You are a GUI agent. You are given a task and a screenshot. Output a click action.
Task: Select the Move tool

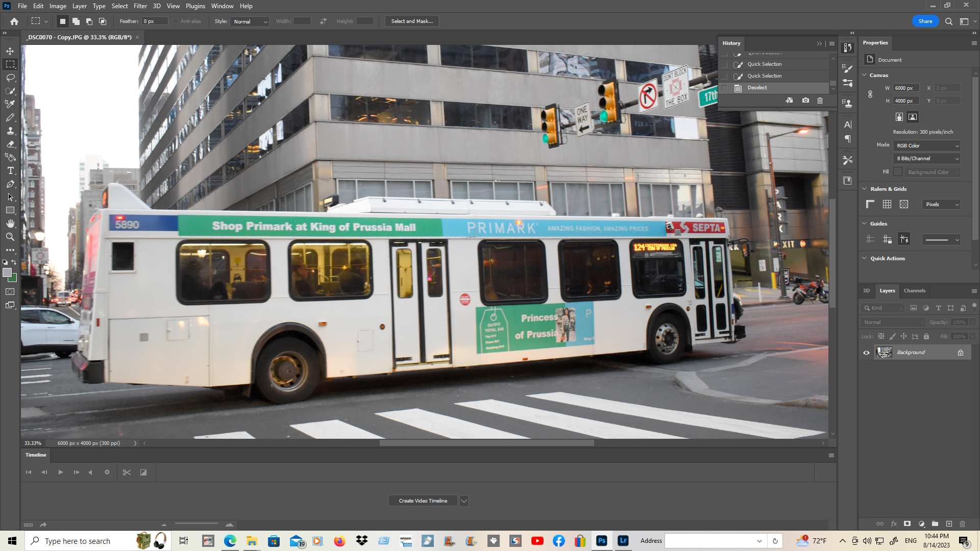(10, 51)
